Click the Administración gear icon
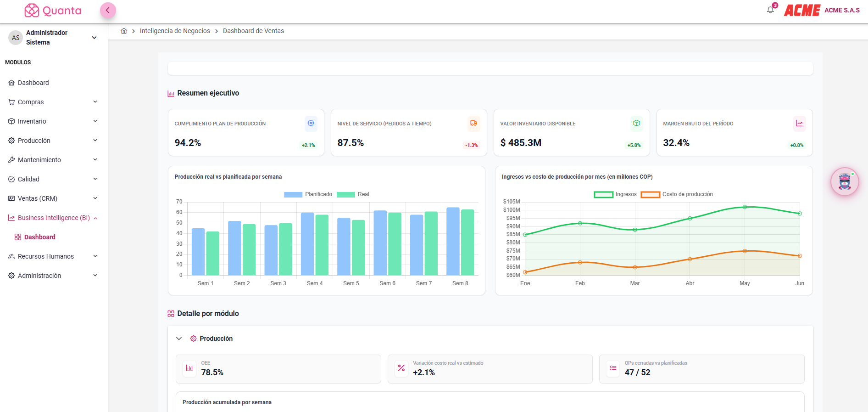 click(11, 276)
